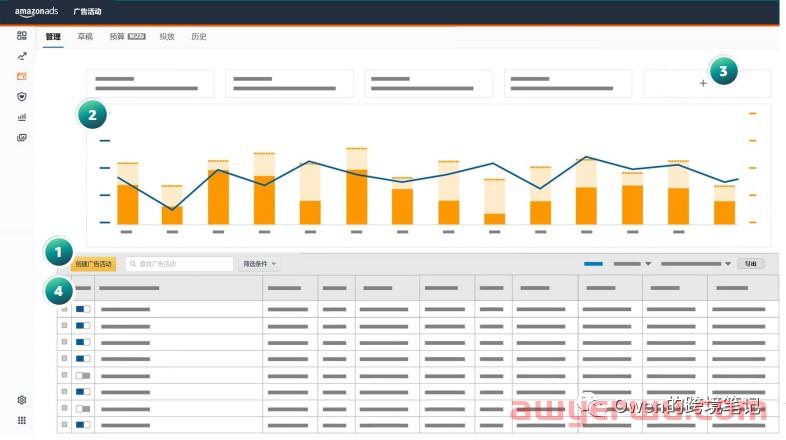Open the trend line chart sidebar icon
The image size is (786, 440).
(x=22, y=56)
